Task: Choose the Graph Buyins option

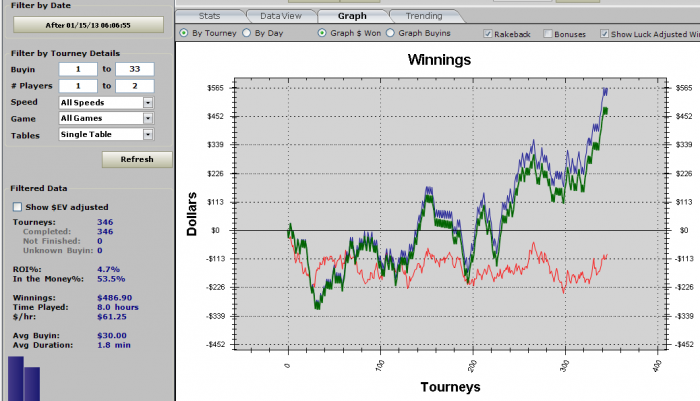Action: (390, 33)
